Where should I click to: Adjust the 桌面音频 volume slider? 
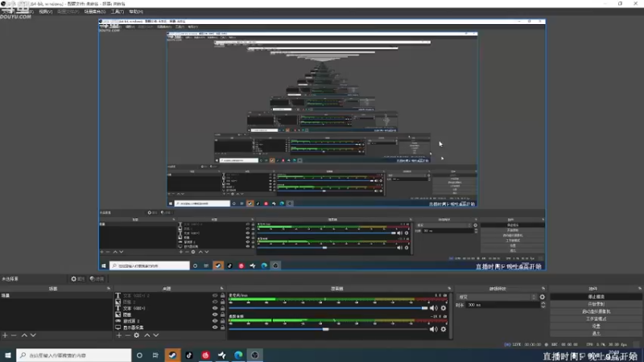click(x=328, y=329)
